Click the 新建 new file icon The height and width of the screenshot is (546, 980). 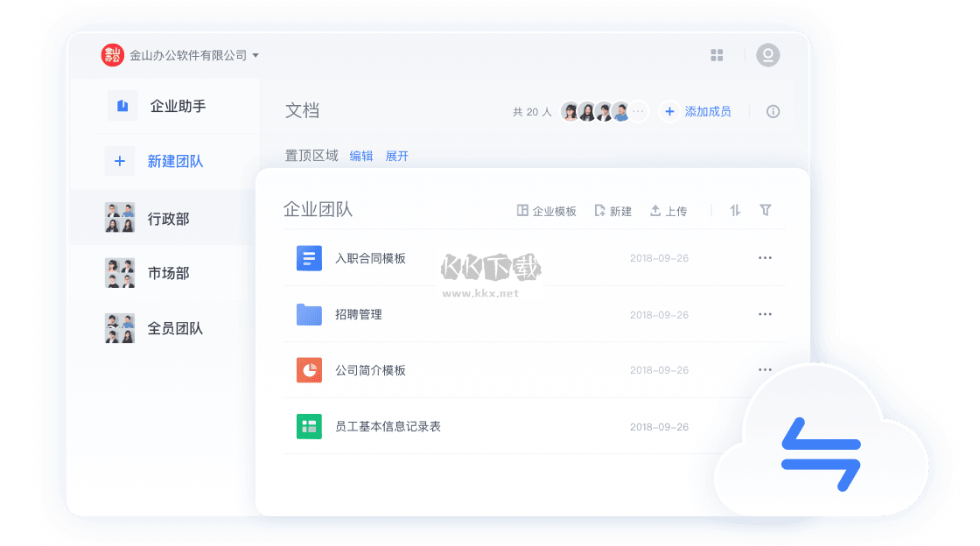600,210
